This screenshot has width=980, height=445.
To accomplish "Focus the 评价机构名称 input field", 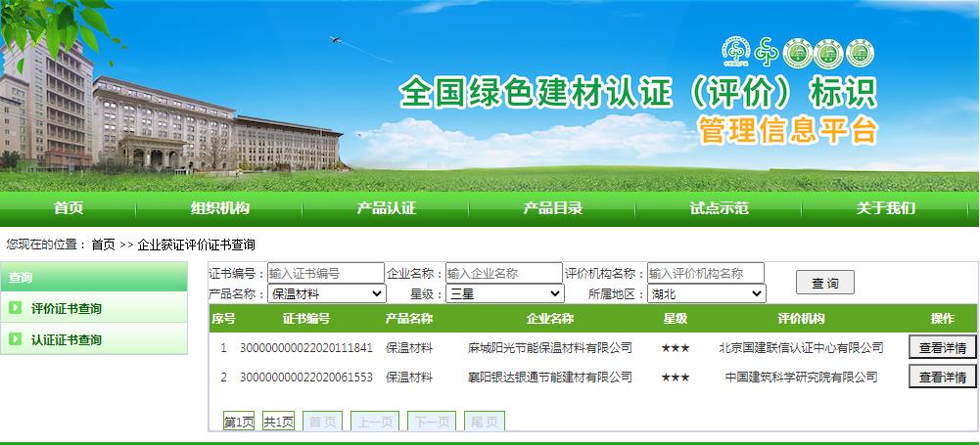I will [x=705, y=273].
